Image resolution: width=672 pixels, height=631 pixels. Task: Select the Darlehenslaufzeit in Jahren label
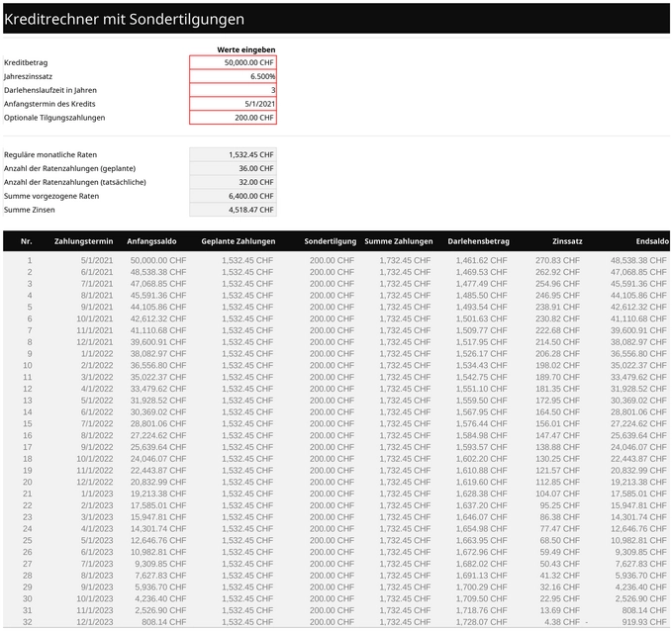coord(50,90)
